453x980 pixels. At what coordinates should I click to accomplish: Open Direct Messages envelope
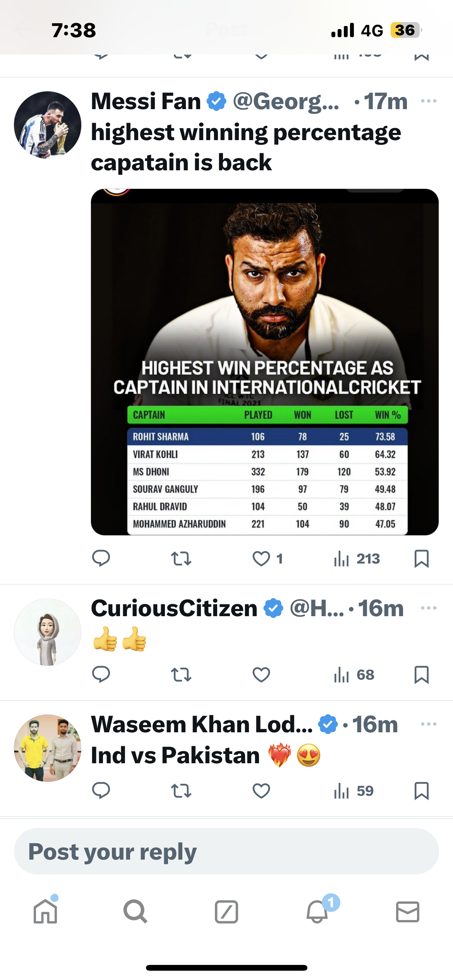pyautogui.click(x=407, y=911)
